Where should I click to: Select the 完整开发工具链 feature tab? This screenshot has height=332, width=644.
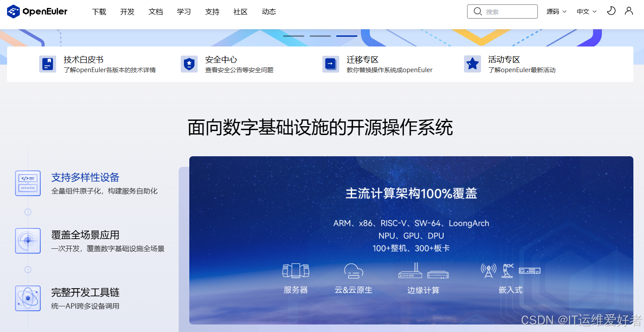coord(85,293)
